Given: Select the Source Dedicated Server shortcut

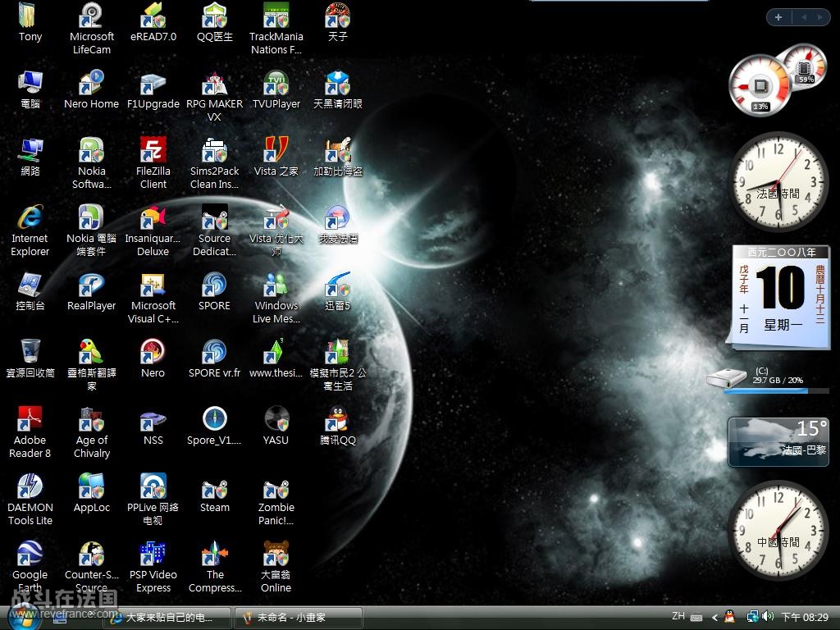Looking at the screenshot, I should point(214,217).
